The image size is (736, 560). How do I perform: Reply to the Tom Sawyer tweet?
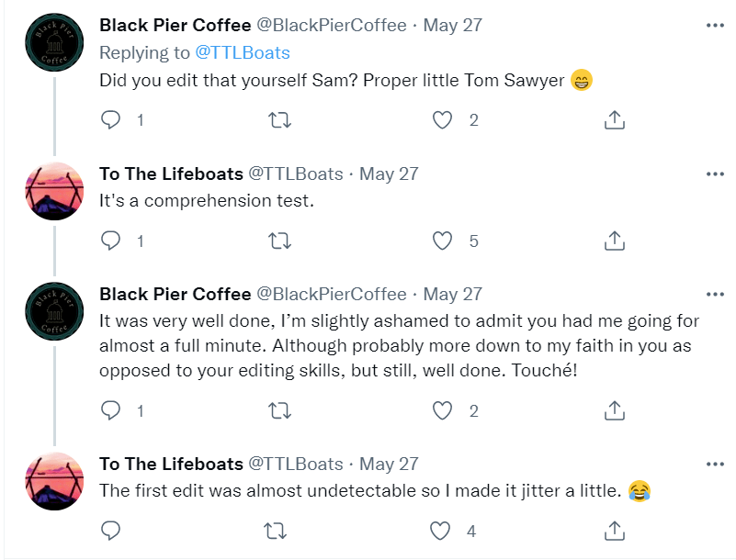pyautogui.click(x=110, y=120)
